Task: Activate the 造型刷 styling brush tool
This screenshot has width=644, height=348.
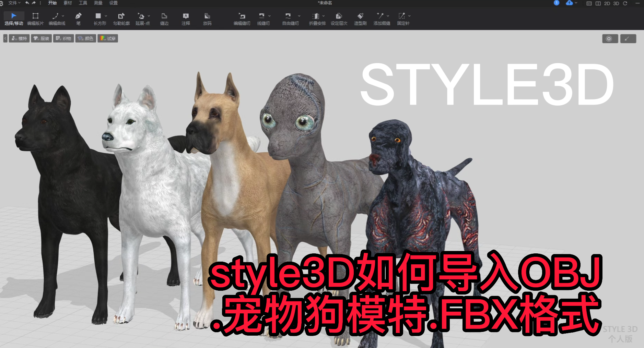Action: [360, 19]
